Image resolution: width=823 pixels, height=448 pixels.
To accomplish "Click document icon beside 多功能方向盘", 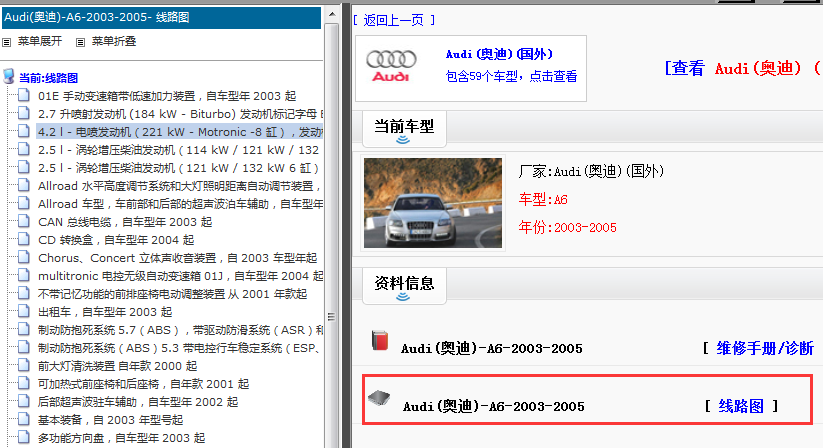I will (x=24, y=437).
